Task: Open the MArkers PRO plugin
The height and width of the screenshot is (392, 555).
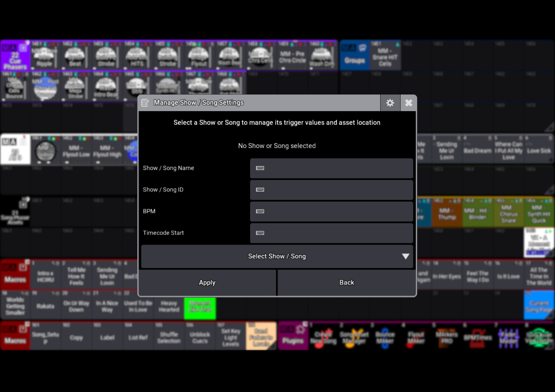Action: pyautogui.click(x=447, y=336)
